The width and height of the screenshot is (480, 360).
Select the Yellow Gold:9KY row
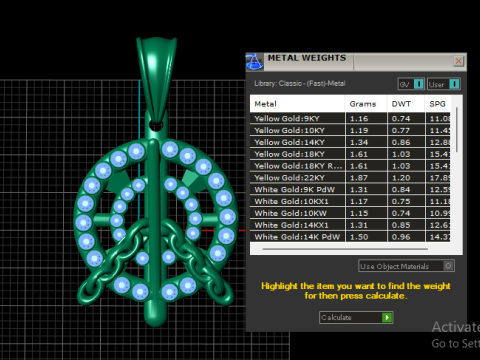coord(350,119)
